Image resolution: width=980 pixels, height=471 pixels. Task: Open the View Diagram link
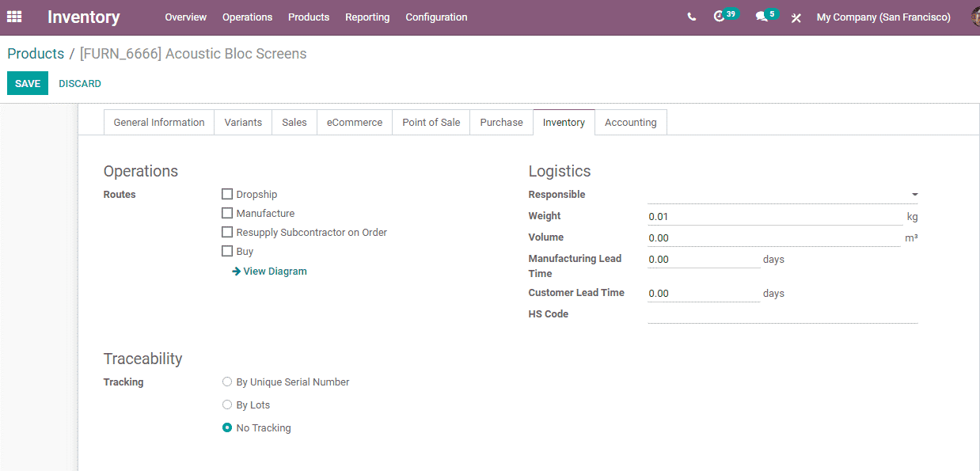(270, 271)
